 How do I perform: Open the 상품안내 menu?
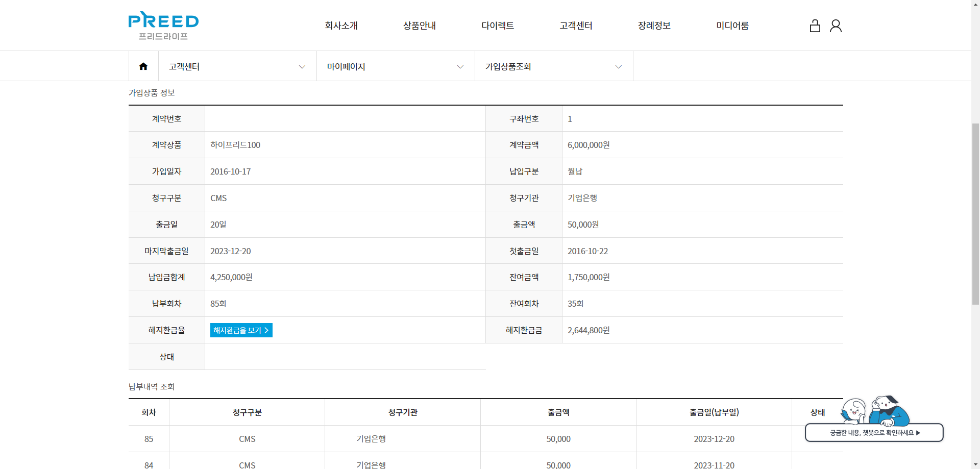[x=419, y=26]
